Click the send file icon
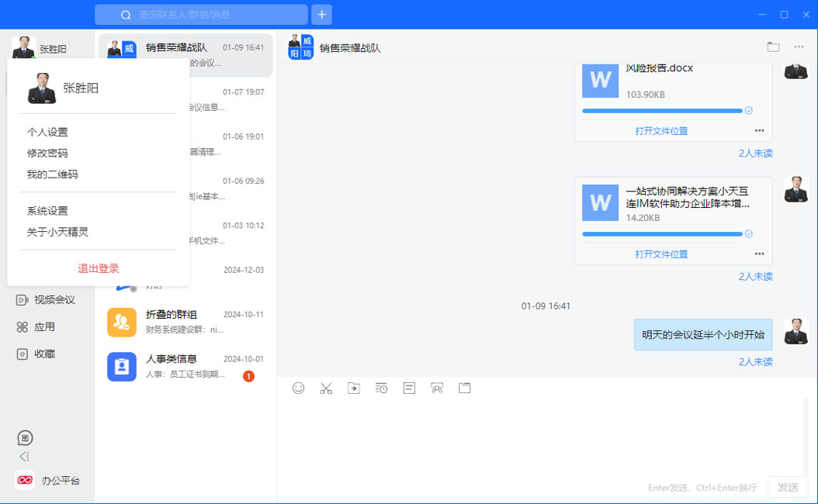Screen dimensions: 818x504 point(354,388)
